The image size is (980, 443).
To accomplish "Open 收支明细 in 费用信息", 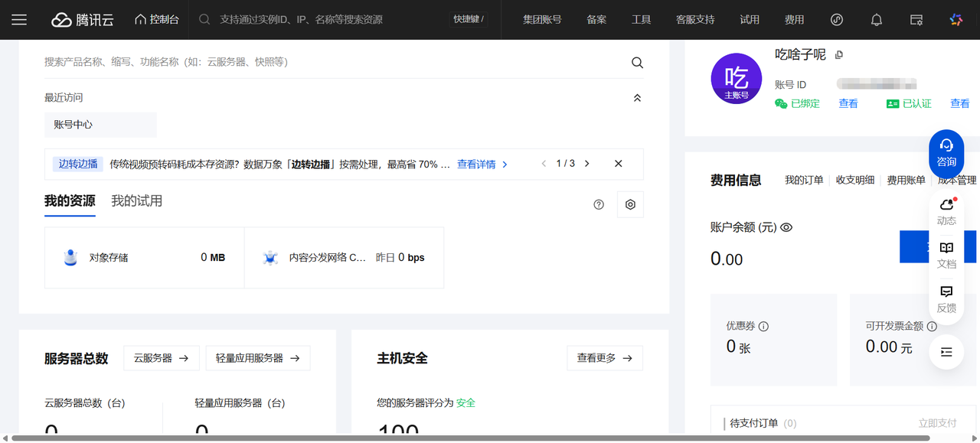I will click(x=855, y=181).
